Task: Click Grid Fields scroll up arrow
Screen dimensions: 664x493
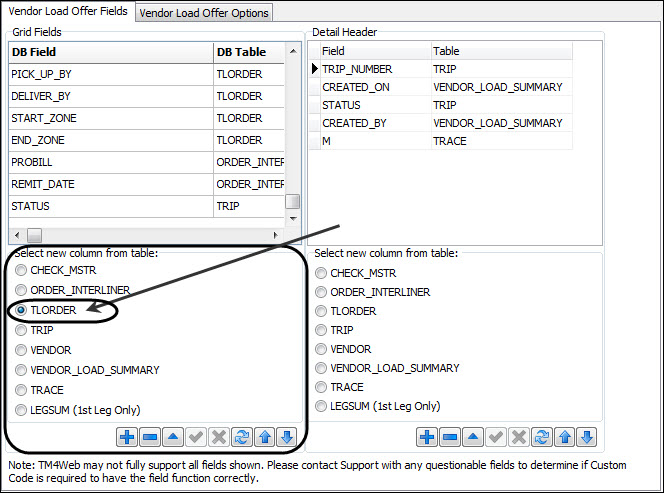Action: pos(293,52)
